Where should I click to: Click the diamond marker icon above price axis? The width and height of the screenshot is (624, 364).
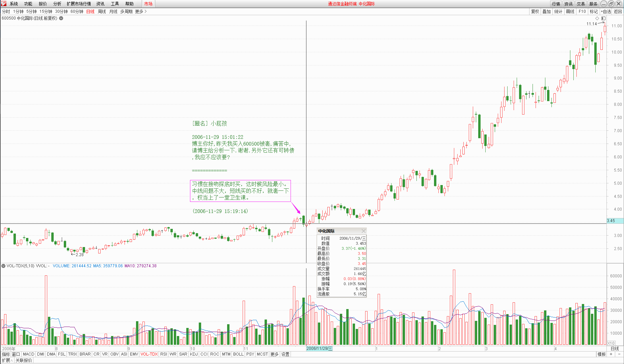tap(597, 18)
